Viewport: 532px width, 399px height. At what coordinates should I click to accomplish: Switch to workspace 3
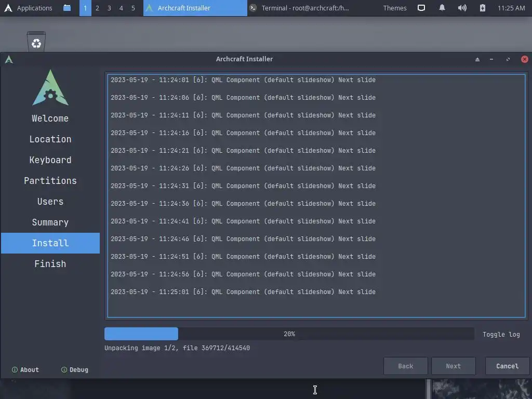point(109,8)
